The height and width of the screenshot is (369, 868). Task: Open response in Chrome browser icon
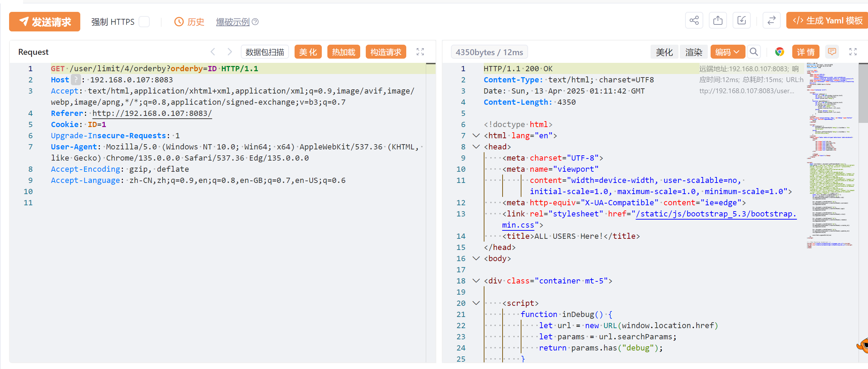pyautogui.click(x=779, y=52)
